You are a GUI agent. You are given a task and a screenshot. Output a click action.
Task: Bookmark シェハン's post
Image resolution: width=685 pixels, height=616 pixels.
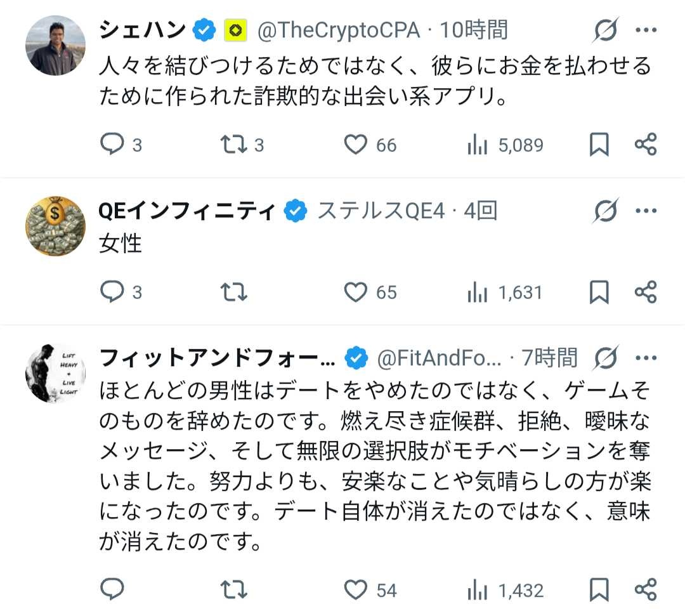[x=599, y=145]
